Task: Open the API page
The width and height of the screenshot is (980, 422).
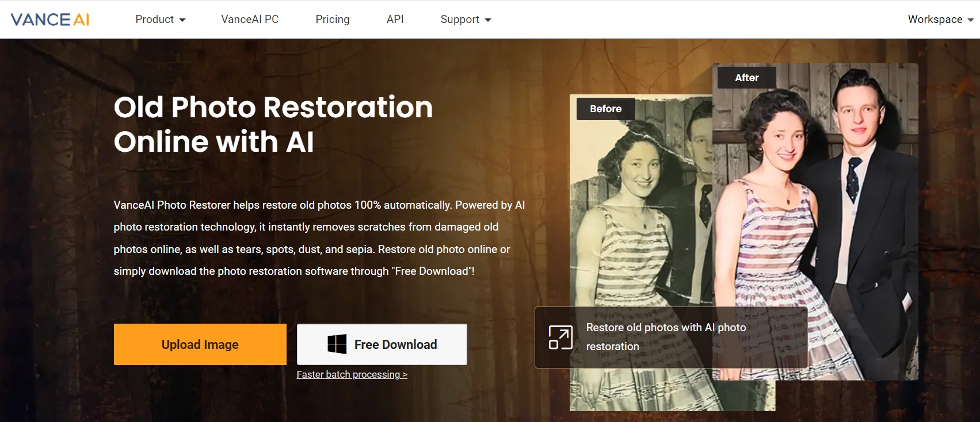Action: click(395, 20)
